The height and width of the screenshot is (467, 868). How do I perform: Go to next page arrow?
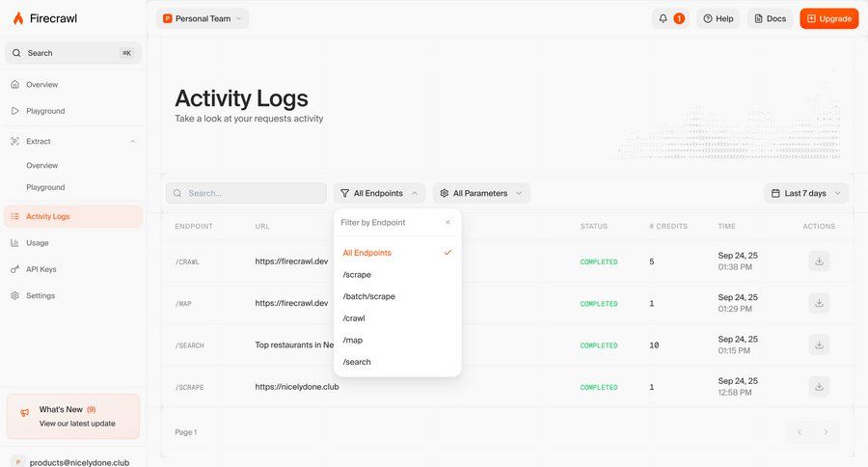(x=826, y=432)
